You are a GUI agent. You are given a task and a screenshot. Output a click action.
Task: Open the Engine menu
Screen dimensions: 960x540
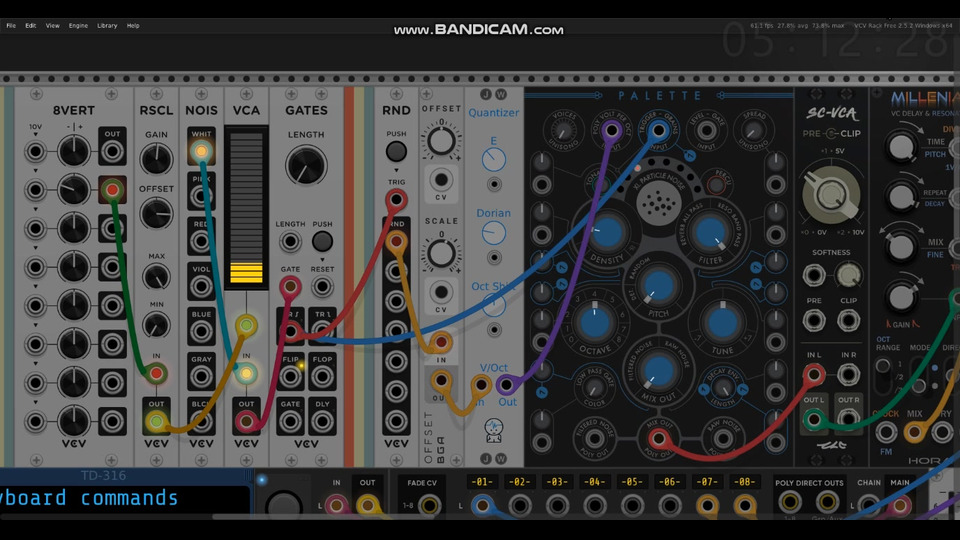[x=78, y=26]
